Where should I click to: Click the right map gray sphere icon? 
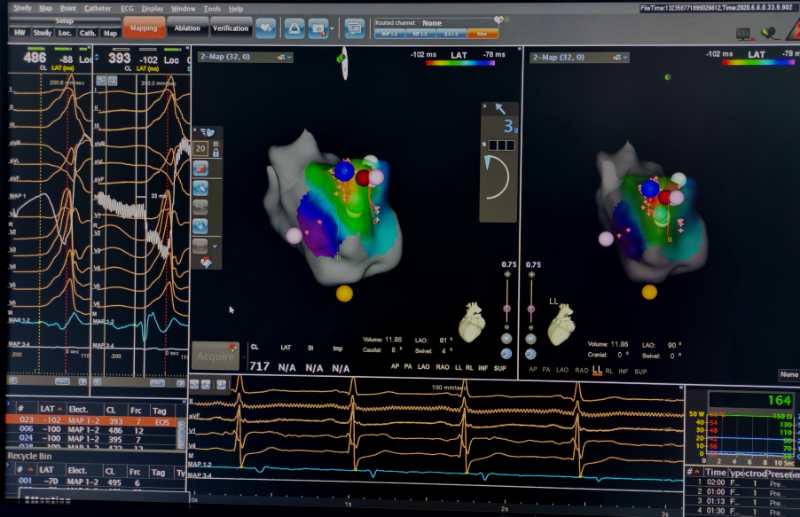[531, 339]
